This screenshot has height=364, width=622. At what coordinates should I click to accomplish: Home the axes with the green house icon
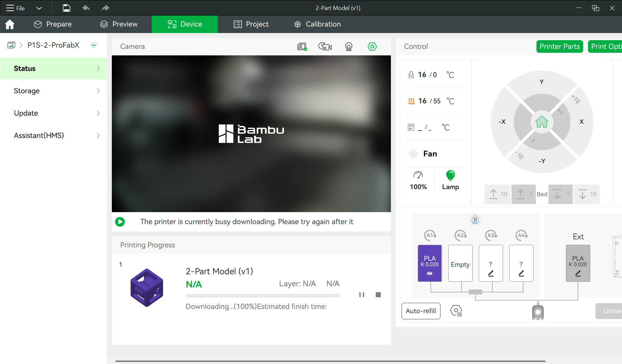click(542, 122)
